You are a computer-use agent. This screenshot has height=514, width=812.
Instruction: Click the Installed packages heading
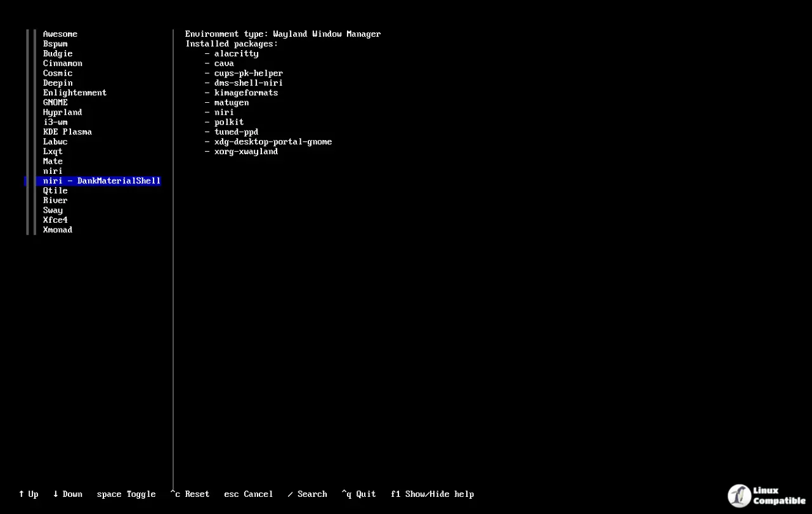coord(232,44)
